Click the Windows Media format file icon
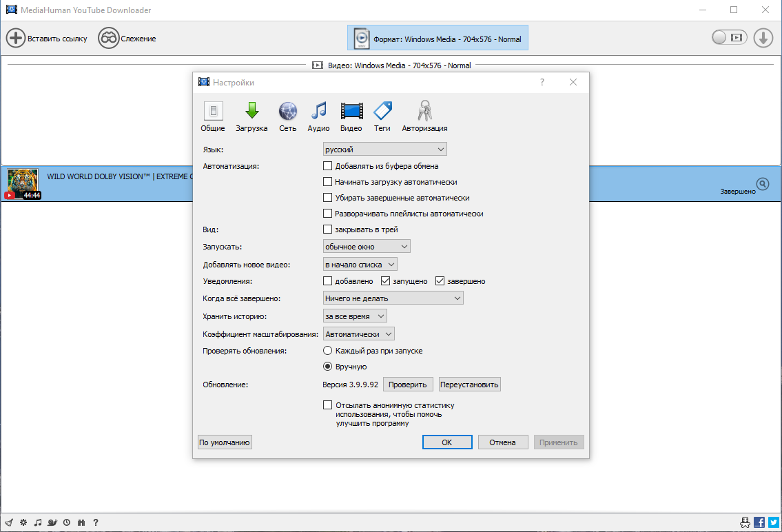 (361, 39)
